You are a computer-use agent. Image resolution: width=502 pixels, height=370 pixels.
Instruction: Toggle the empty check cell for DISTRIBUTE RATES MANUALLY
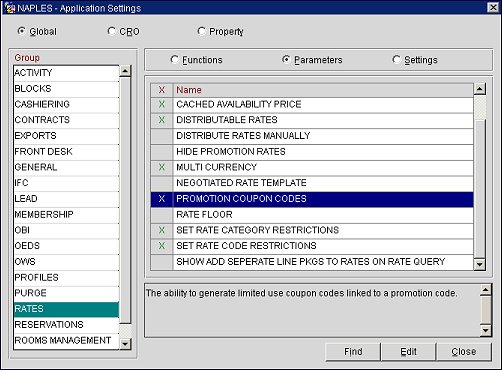162,136
